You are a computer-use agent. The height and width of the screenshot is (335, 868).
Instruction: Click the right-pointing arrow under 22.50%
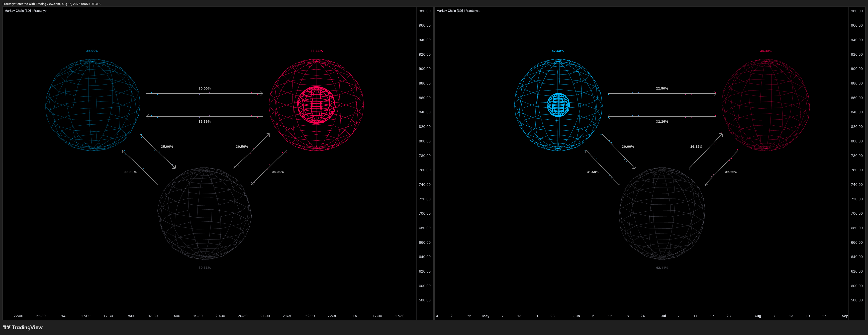coord(662,93)
